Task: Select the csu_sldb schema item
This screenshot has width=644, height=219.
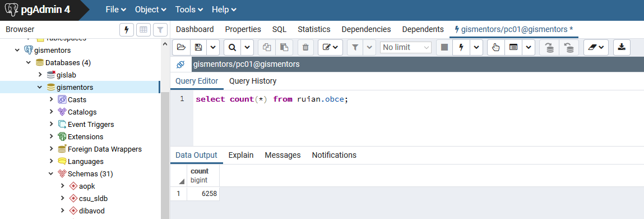Action: tap(94, 198)
